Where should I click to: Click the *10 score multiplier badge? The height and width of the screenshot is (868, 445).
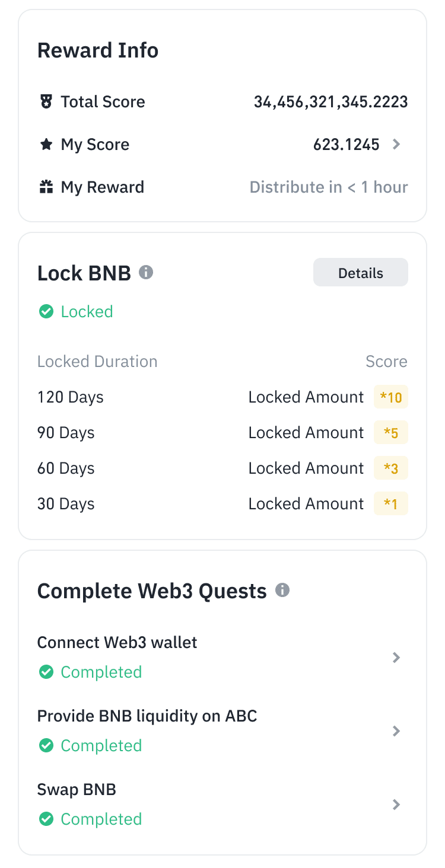[391, 397]
